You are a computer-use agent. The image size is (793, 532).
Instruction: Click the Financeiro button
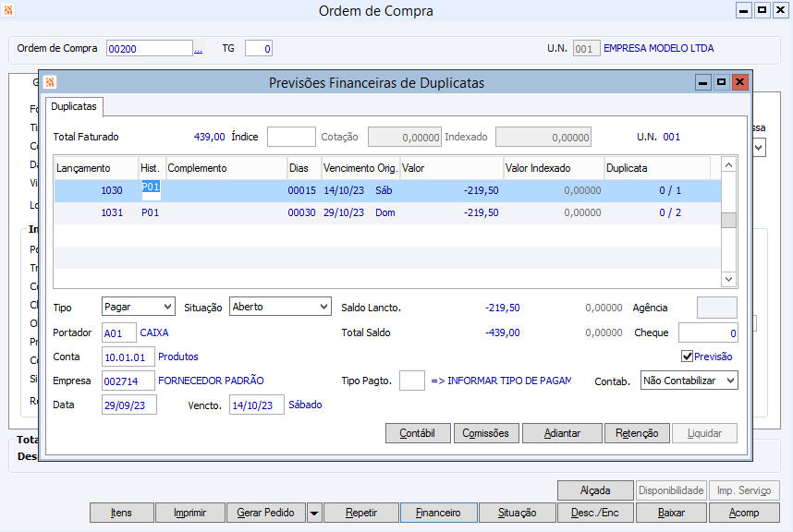438,513
